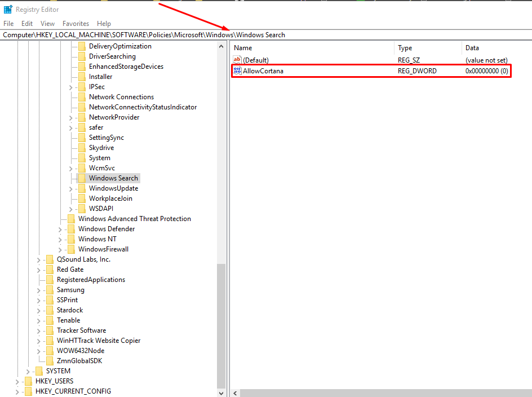Viewport: 532px width, 397px height.
Task: Select the SettingSync folder icon
Action: coord(82,138)
